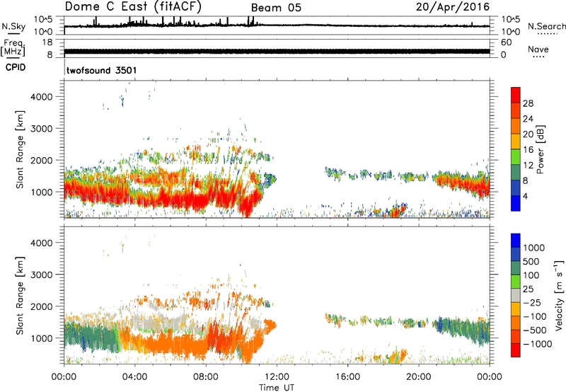Click the '28' Power colorbar value

click(528, 103)
